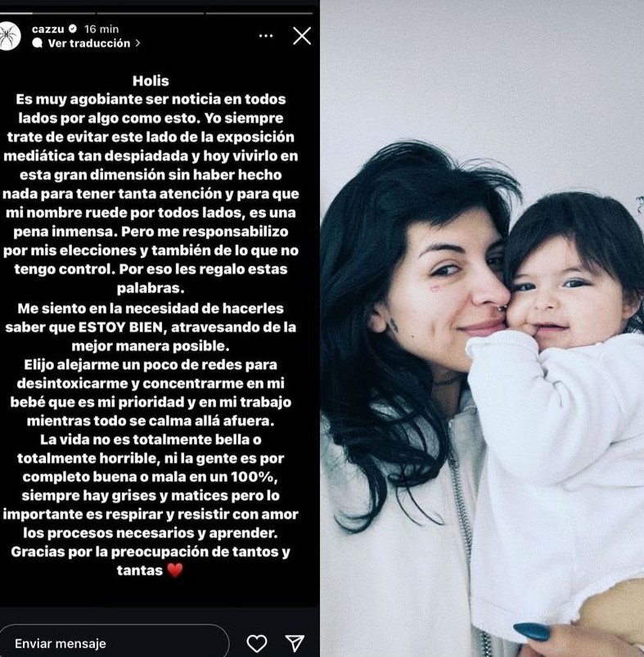Open the photo of woman holding baby
644x657 pixels.
tap(482, 329)
